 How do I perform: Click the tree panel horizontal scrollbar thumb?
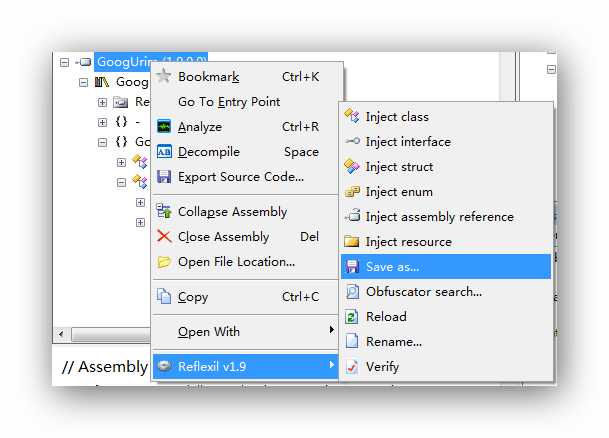click(x=111, y=334)
